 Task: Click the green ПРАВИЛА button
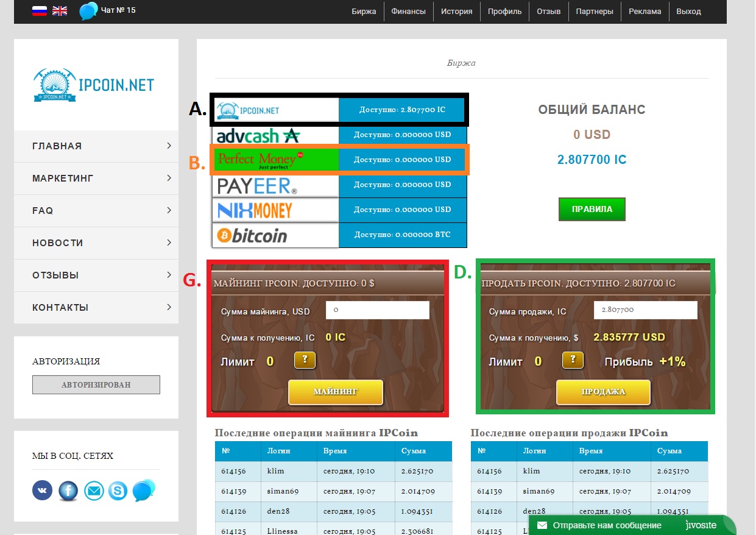pyautogui.click(x=592, y=209)
